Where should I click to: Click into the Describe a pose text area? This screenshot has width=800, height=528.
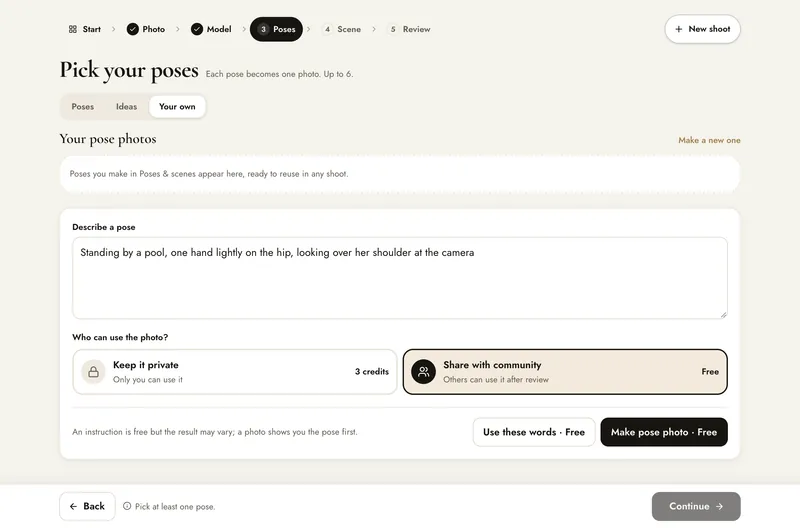click(x=399, y=278)
